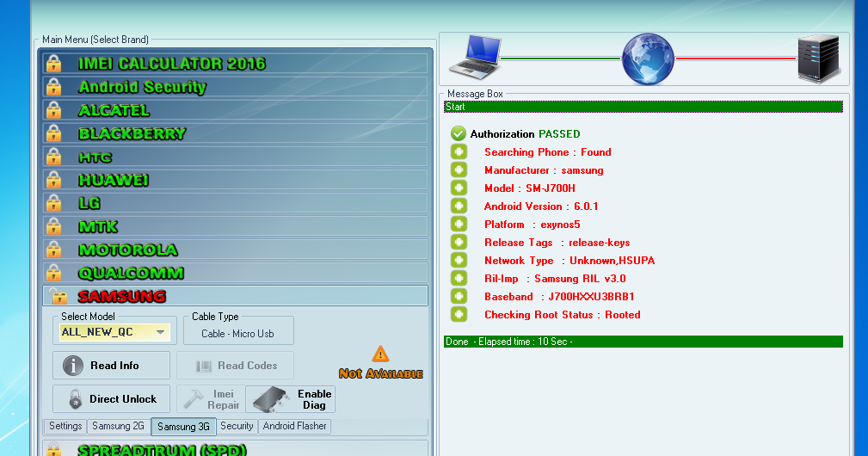The width and height of the screenshot is (868, 456).
Task: Click the orange Not Available warning icon
Action: (x=380, y=354)
